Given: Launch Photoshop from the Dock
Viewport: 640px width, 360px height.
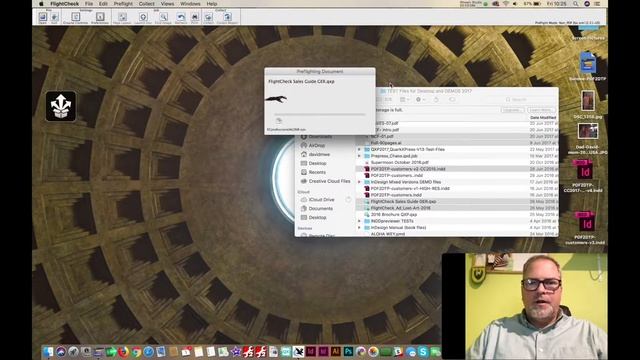Looking at the screenshot, I should click(x=348, y=351).
